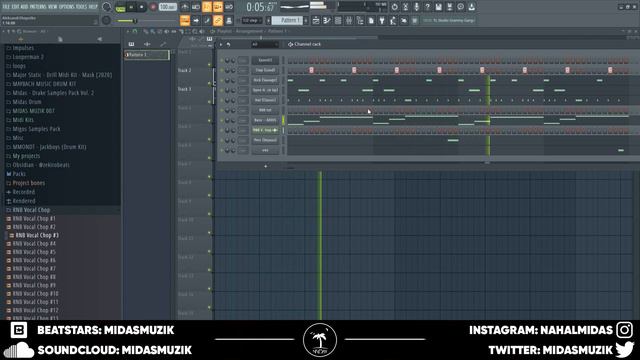Screen dimensions: 640x360
Task: Click the project info speech-bubble icon
Action: [x=460, y=7]
